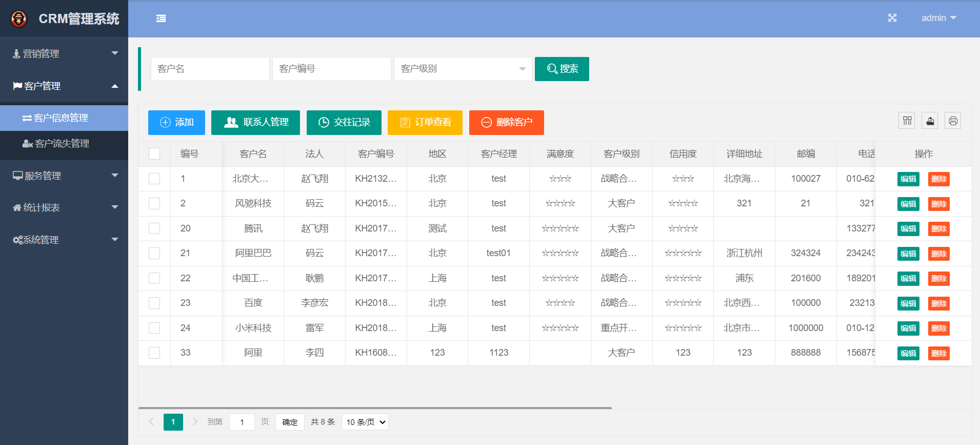This screenshot has width=980, height=445.
Task: Edit the 阿里 row numbered 33
Action: (908, 353)
